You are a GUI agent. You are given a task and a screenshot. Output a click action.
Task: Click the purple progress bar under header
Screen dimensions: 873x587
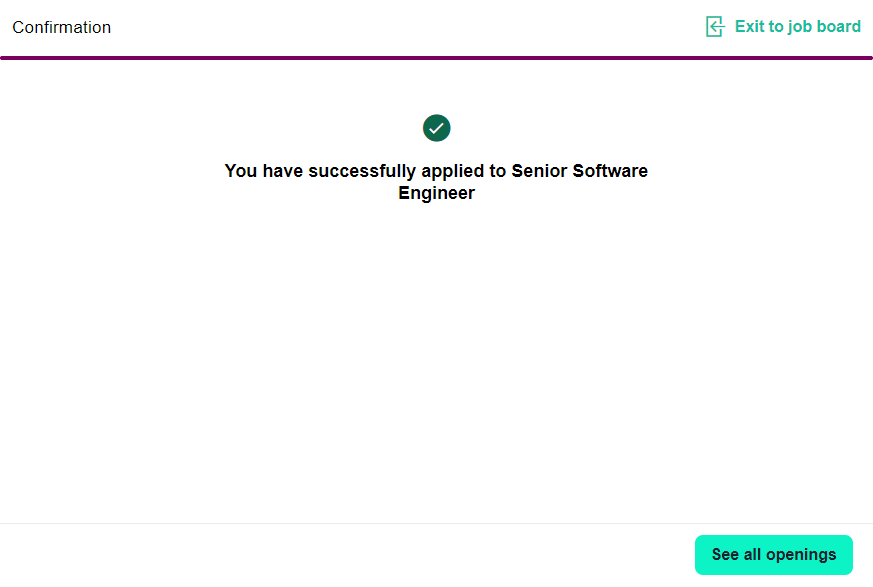[436, 58]
